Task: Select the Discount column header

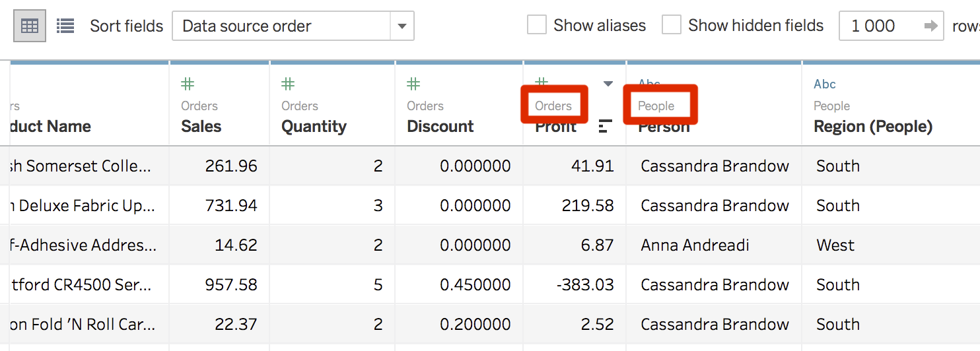Action: click(440, 126)
